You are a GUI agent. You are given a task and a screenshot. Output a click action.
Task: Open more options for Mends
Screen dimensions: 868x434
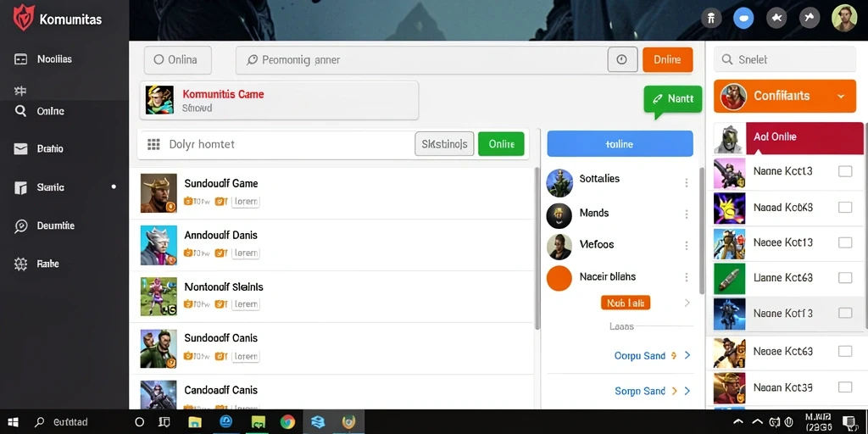[x=687, y=214]
